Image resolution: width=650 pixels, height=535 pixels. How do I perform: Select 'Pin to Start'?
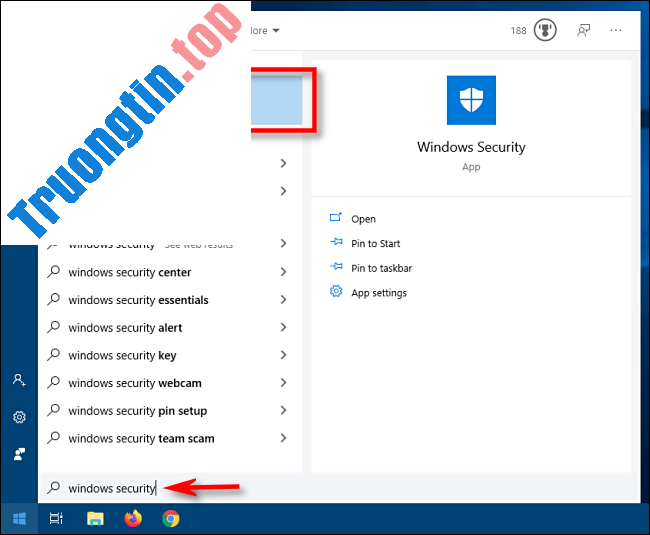pyautogui.click(x=376, y=243)
